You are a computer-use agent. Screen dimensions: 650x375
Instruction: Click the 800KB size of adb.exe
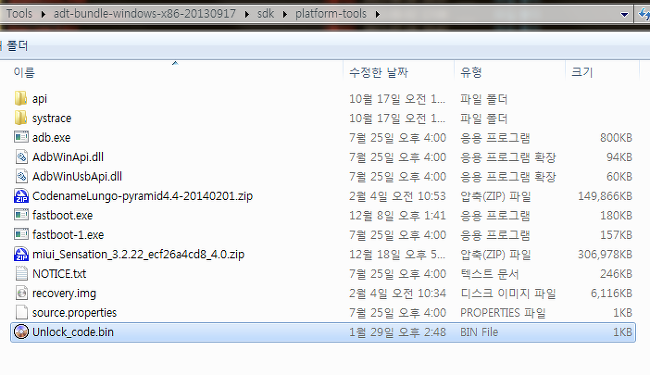(616, 137)
